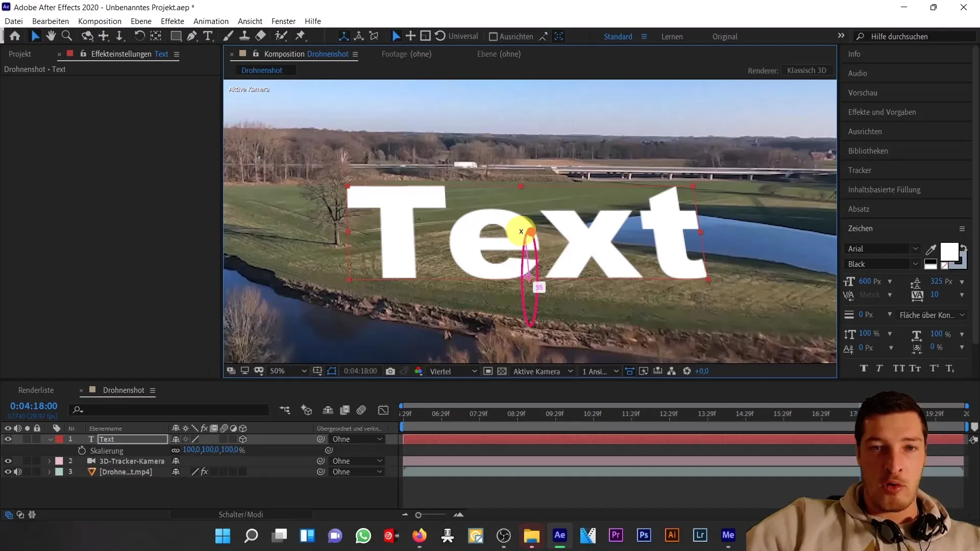980x551 pixels.
Task: Open Premiere Pro from taskbar
Action: tap(616, 535)
